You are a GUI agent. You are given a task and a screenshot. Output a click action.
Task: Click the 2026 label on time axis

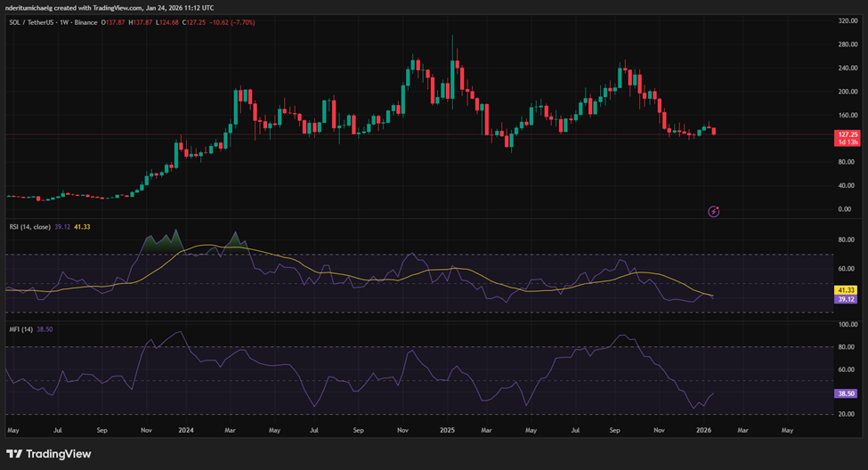(702, 429)
